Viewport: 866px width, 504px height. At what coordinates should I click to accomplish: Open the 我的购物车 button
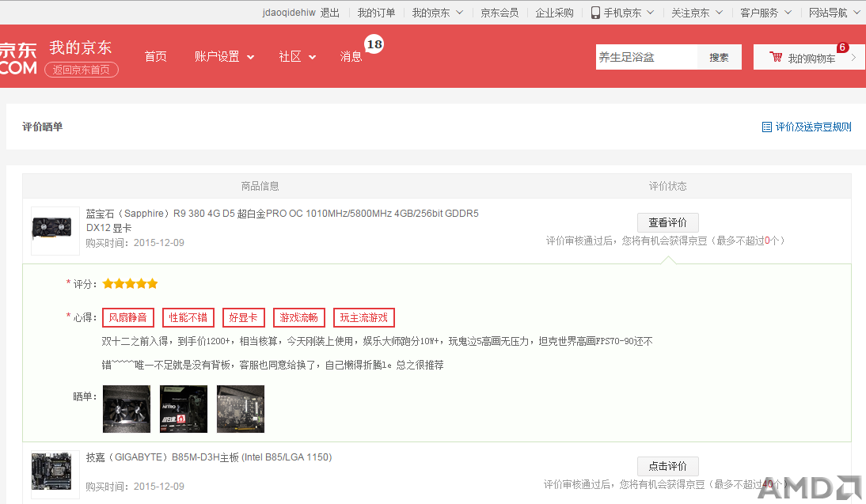click(x=807, y=58)
